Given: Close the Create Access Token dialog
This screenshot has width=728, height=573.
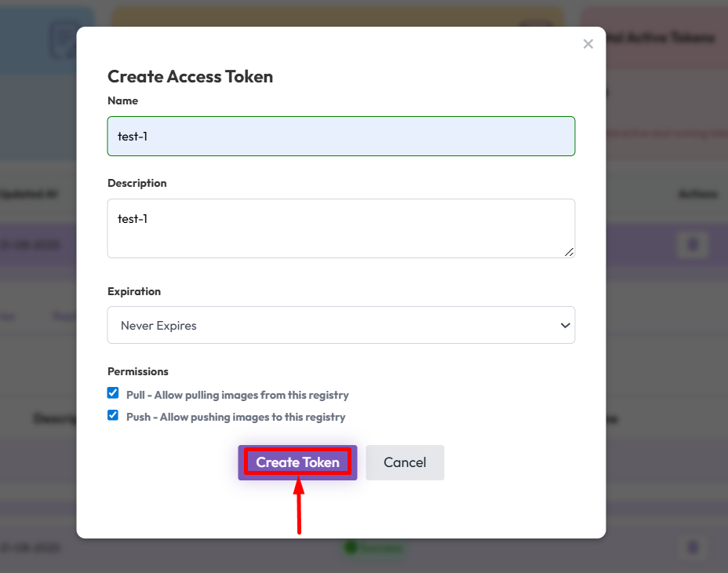Looking at the screenshot, I should point(588,45).
